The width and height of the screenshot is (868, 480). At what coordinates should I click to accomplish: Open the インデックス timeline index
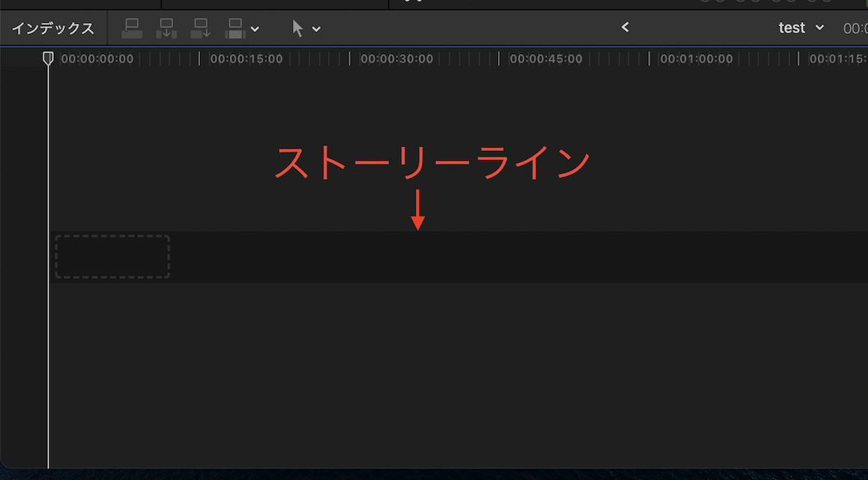click(53, 28)
